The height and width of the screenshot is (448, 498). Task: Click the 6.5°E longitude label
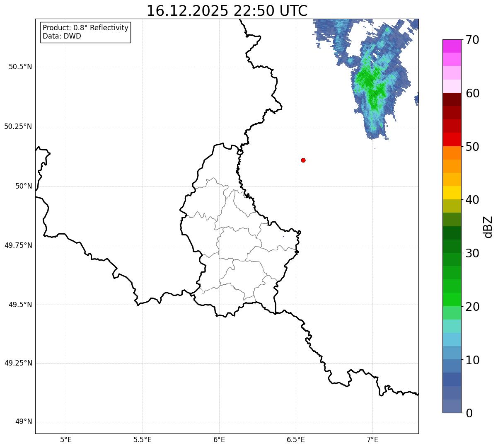pos(296,439)
